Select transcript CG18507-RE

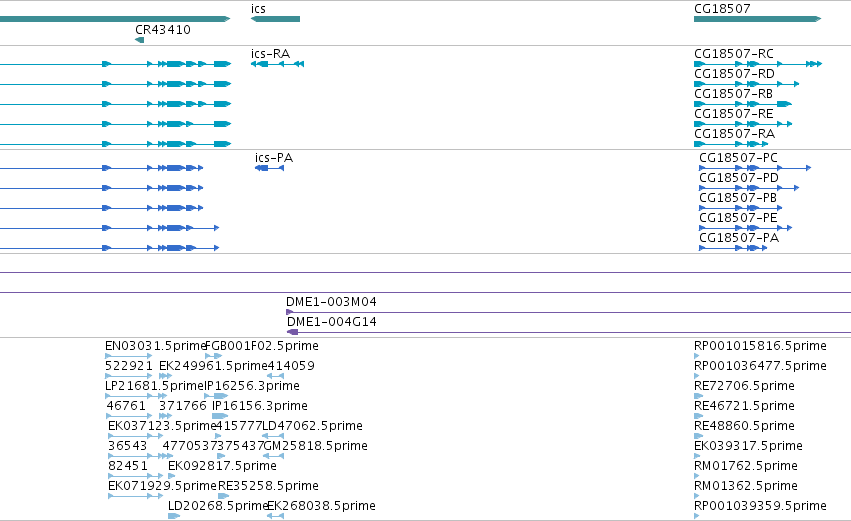click(743, 124)
